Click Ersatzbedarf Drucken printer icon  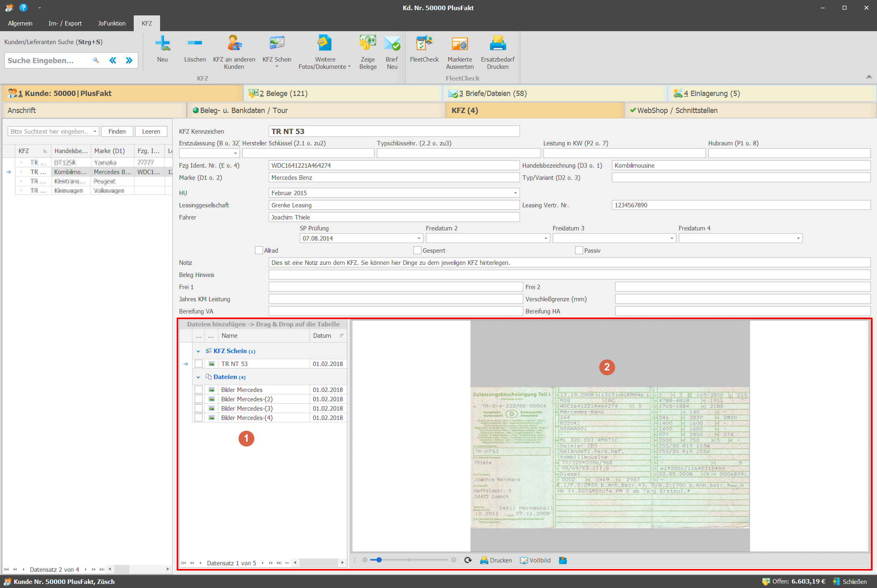coord(498,43)
